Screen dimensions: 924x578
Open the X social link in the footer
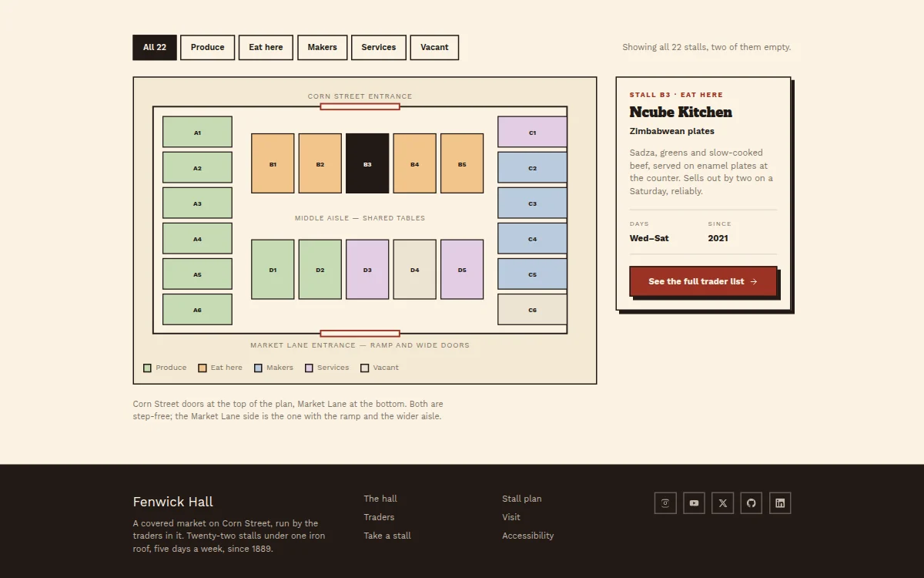723,503
